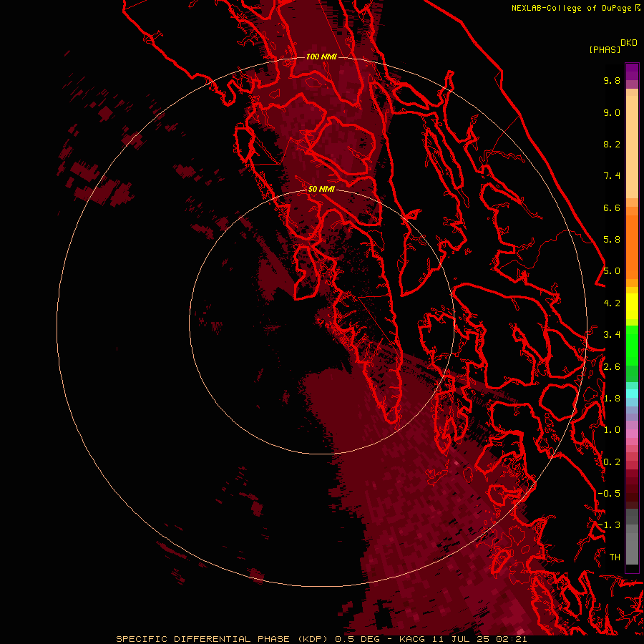Click the light peach segment of the color bar

(632, 146)
